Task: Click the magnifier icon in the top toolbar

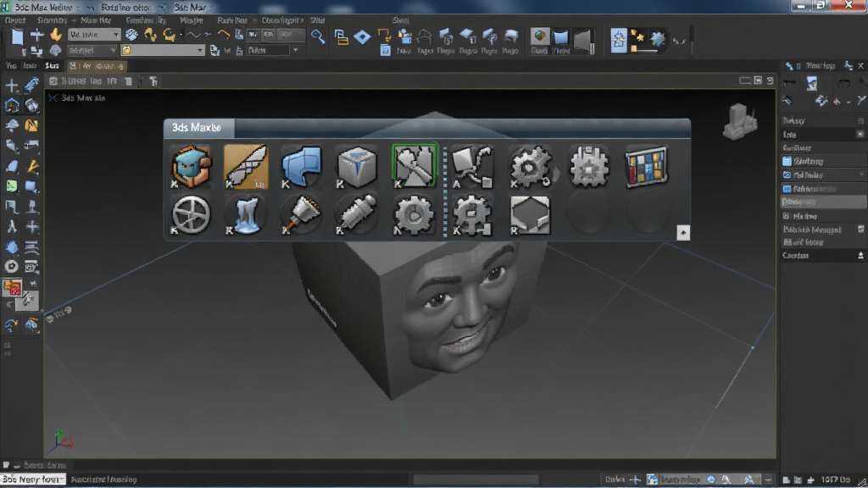Action: pos(318,36)
